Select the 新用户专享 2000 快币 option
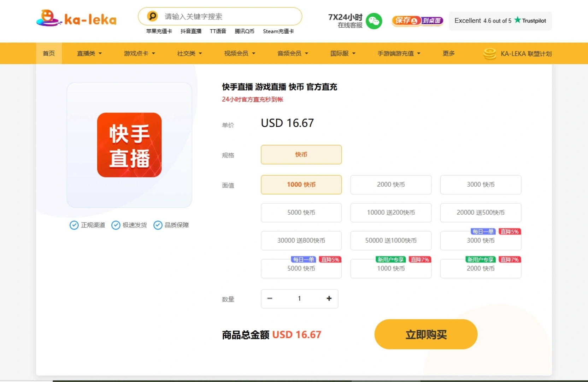The width and height of the screenshot is (588, 382). (x=481, y=268)
